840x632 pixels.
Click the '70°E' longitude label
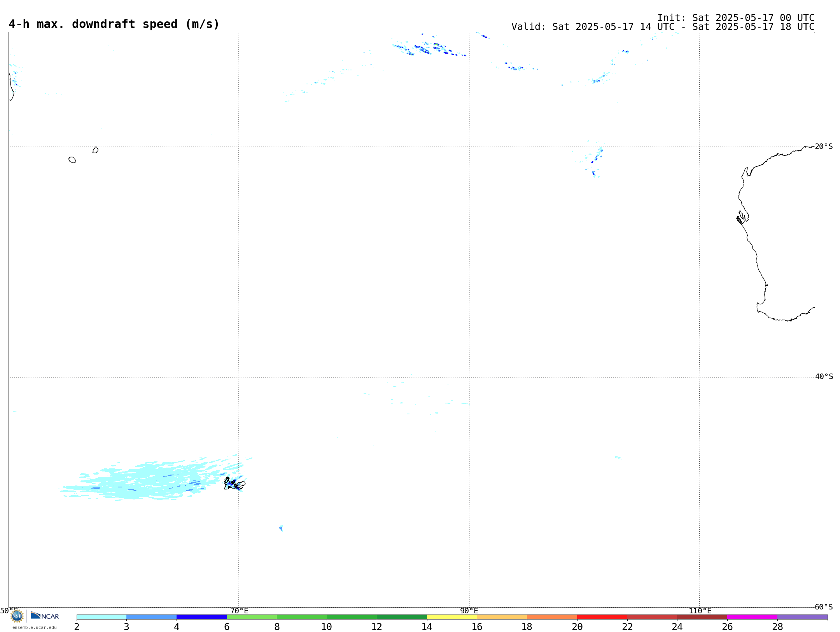(x=239, y=611)
